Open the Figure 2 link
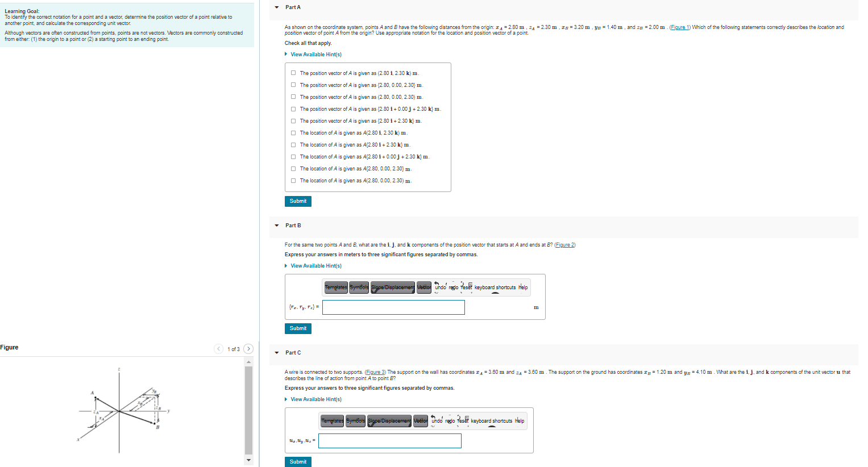This screenshot has height=467, width=868. point(565,245)
